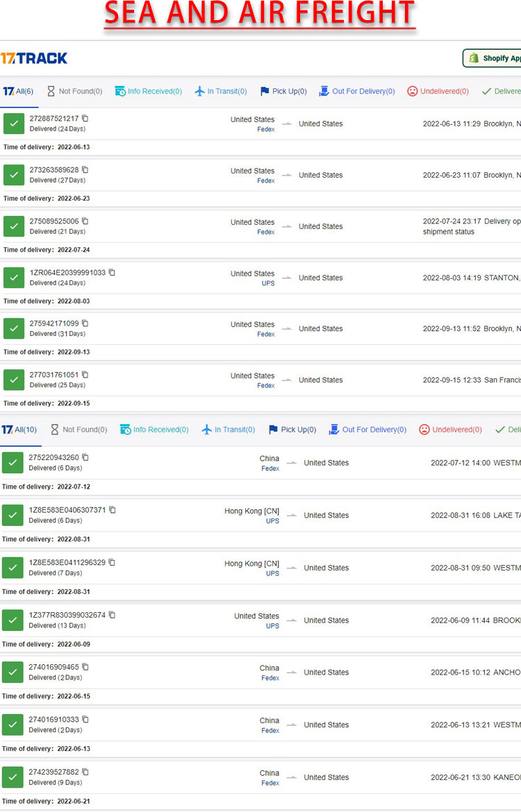Click delivered checkmark for 1Z8E583E0411296329
The width and height of the screenshot is (521, 812).
[x=13, y=568]
